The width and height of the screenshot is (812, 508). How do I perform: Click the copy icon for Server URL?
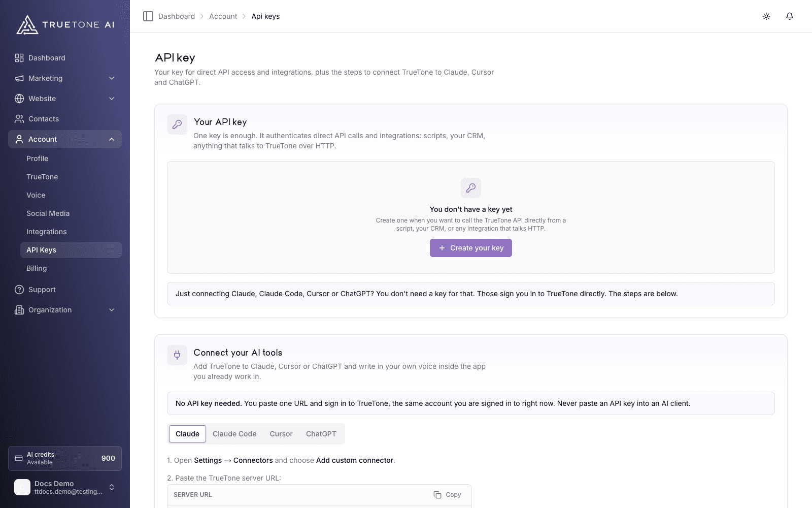tap(437, 495)
